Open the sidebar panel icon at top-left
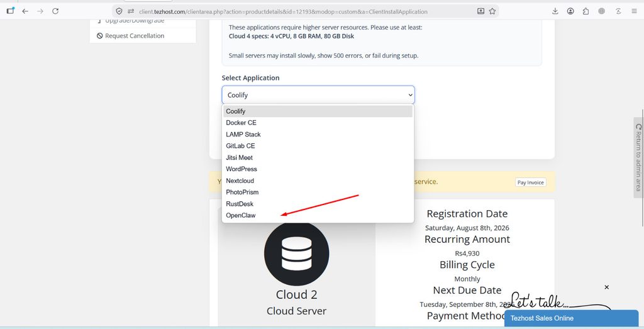644x329 pixels. (x=10, y=11)
